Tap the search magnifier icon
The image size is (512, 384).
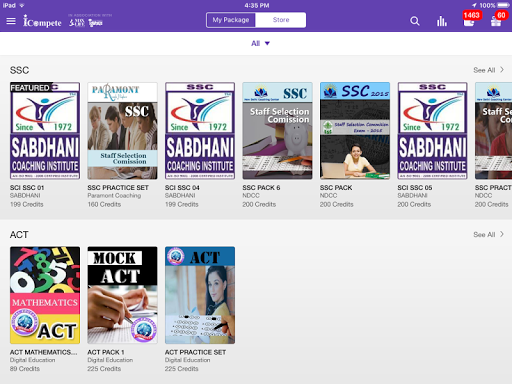415,21
